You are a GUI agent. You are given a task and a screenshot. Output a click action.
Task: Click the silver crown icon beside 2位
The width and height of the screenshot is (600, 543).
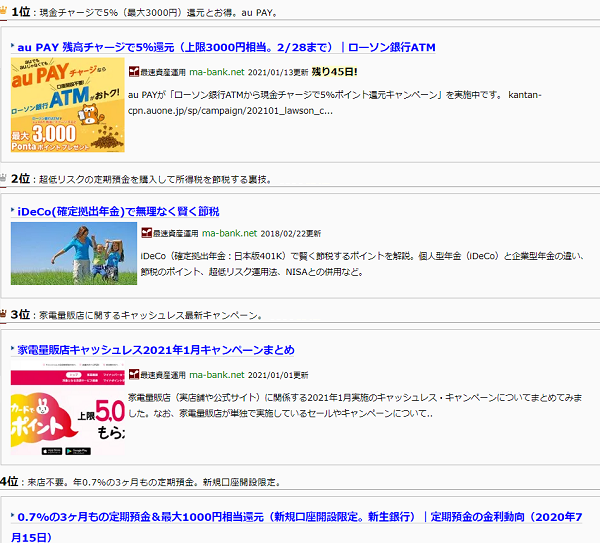coord(3,178)
